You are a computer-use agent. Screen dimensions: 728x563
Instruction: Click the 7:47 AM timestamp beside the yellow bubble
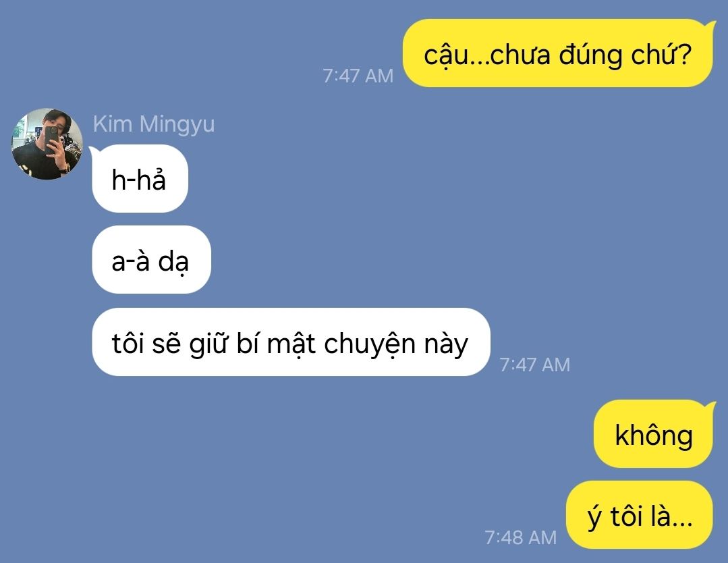(358, 76)
